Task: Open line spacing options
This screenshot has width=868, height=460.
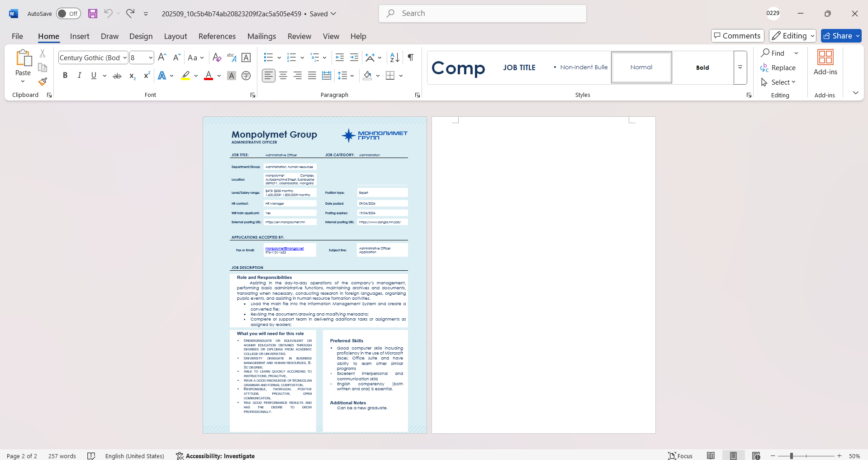Action: pyautogui.click(x=346, y=76)
